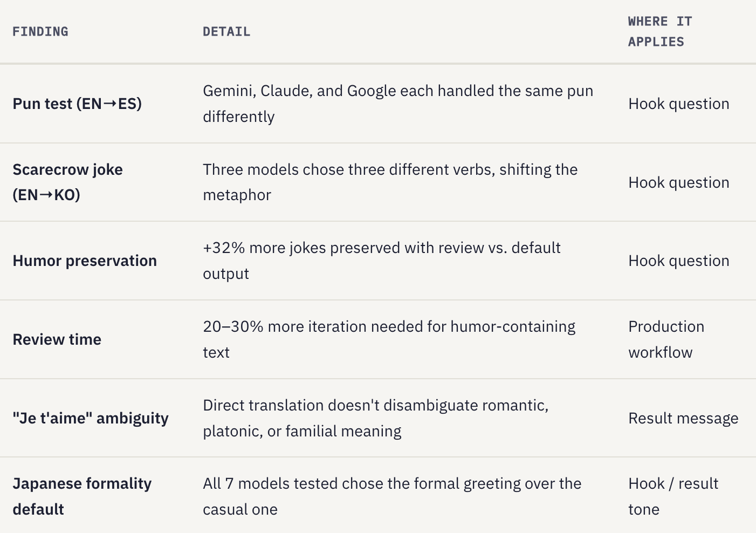
Task: Click the direct translation disambiguate detail text
Action: 376,418
